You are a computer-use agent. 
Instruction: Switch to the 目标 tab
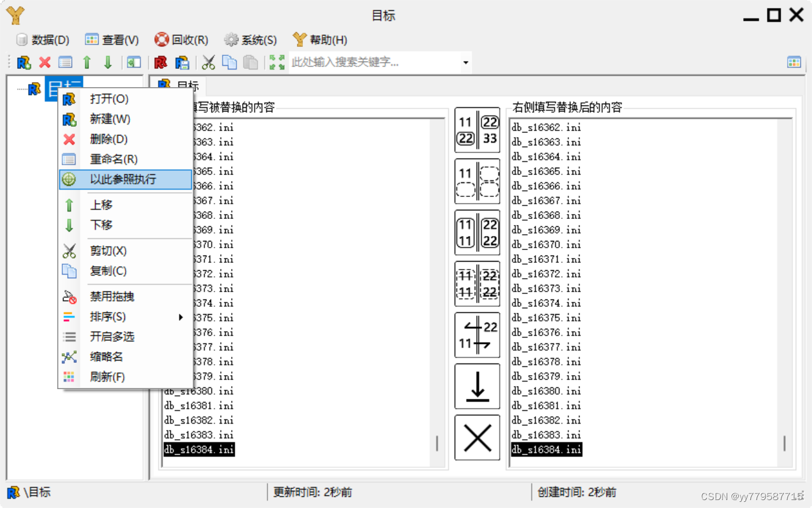tap(179, 86)
